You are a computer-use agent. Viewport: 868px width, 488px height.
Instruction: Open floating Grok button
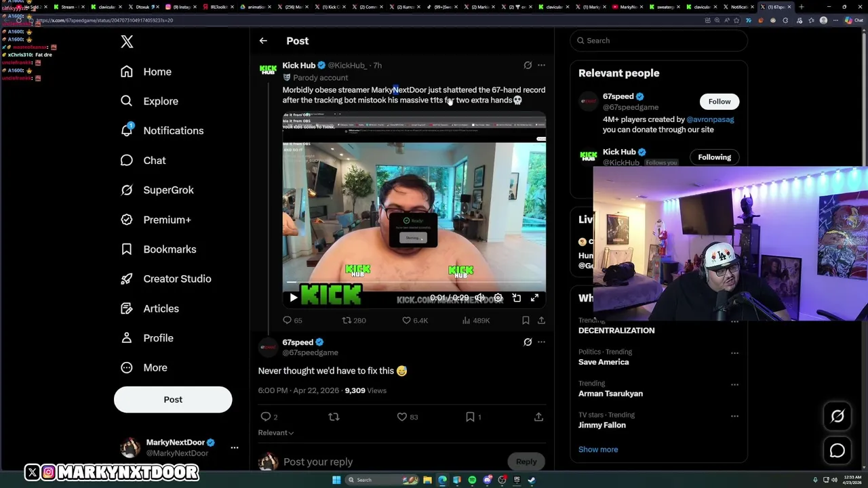pyautogui.click(x=837, y=417)
